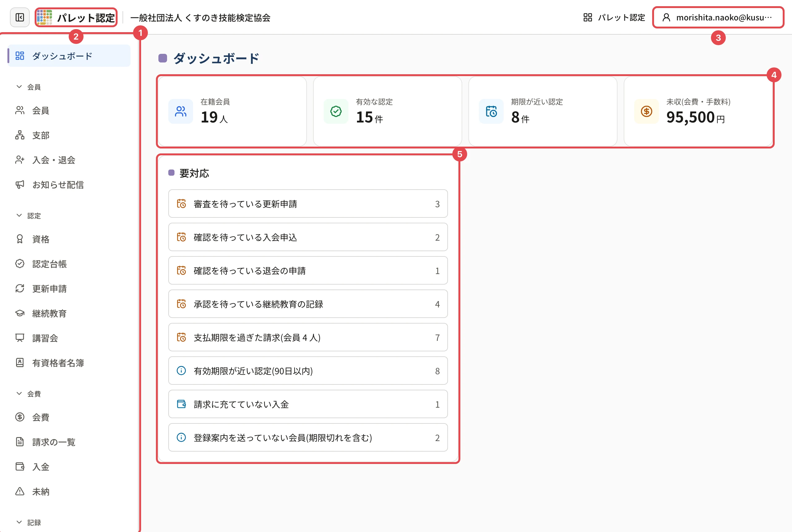Viewport: 792px width, 532px height.
Task: Click the 更新申請 refresh arrows icon
Action: click(x=20, y=288)
